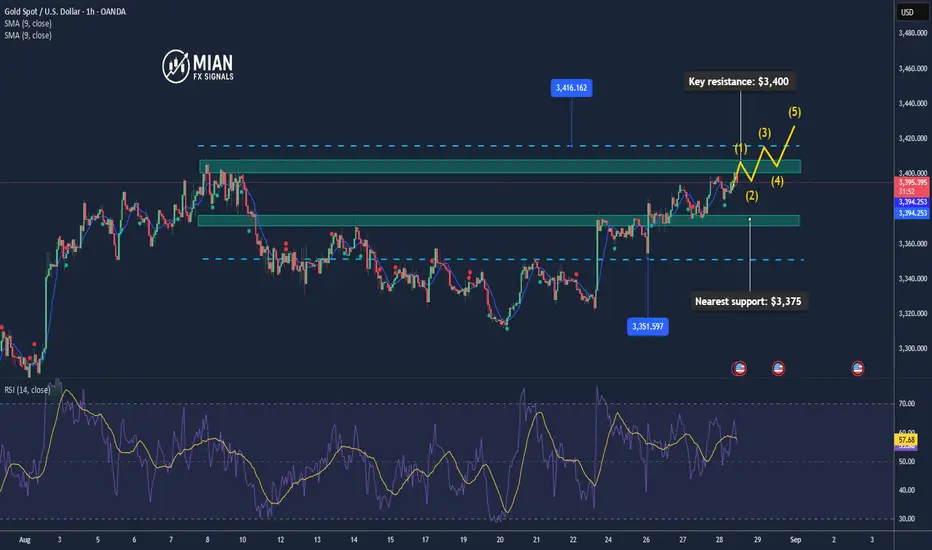Click the middle US flag economic event icon
Image resolution: width=932 pixels, height=550 pixels.
[778, 369]
